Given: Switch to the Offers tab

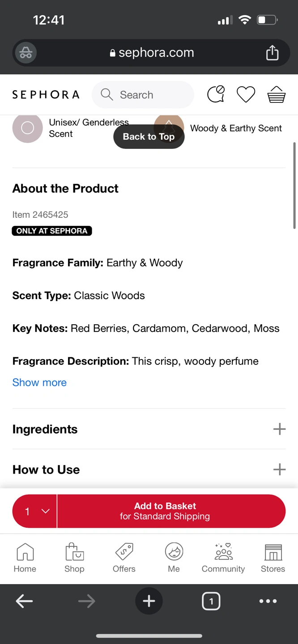Looking at the screenshot, I should click(124, 558).
